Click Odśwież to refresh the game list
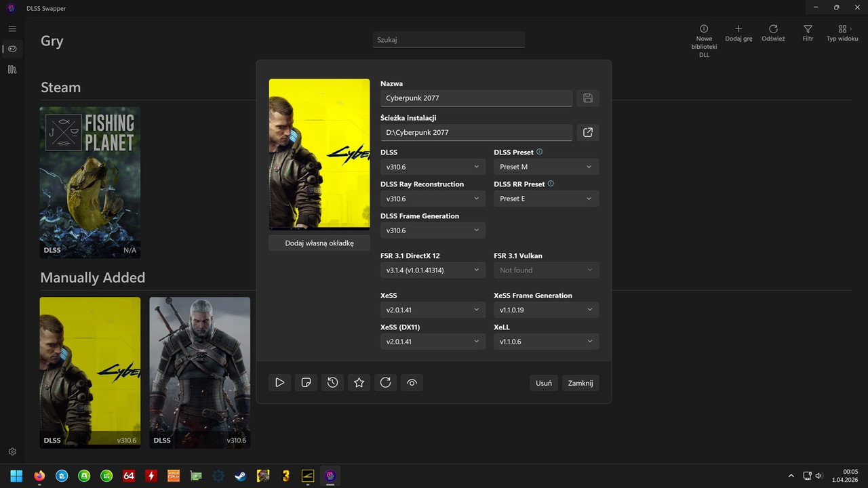 773,34
